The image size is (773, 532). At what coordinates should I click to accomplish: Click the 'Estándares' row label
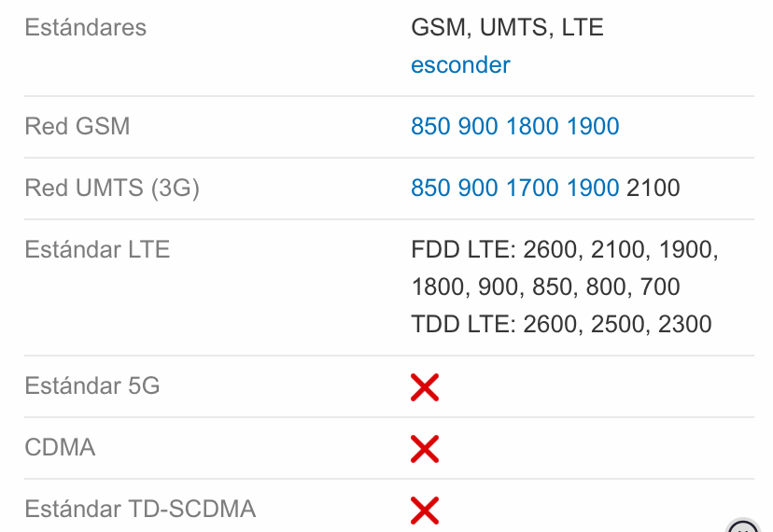click(86, 27)
